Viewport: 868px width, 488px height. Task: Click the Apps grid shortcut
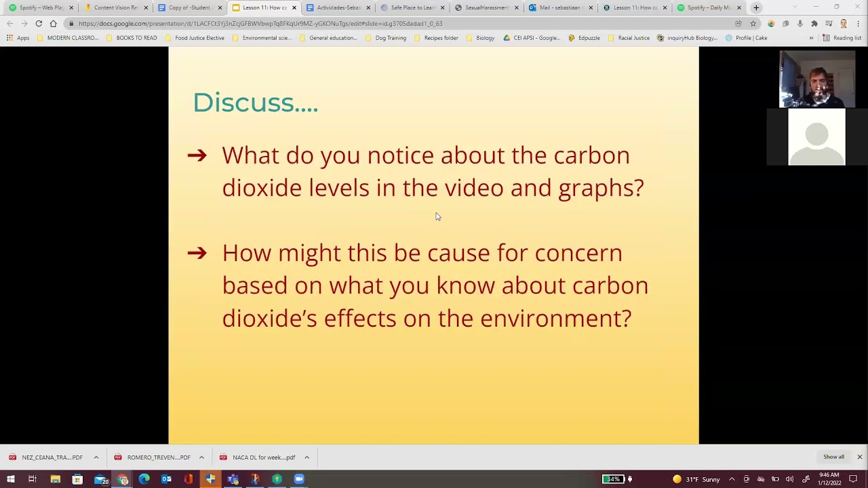[x=18, y=38]
